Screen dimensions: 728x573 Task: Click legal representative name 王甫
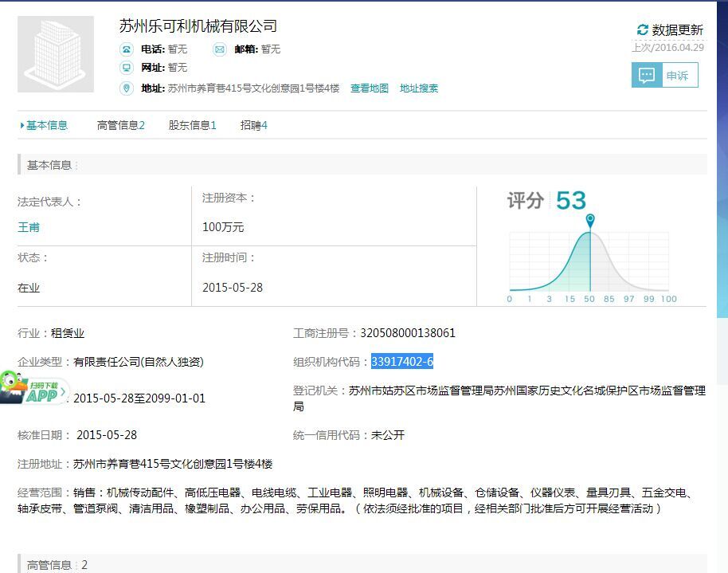point(29,227)
